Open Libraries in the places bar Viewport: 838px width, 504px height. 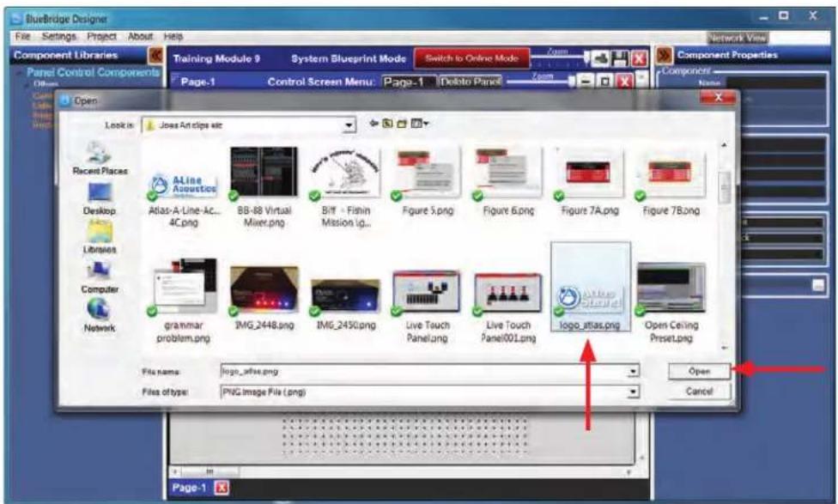pos(100,237)
